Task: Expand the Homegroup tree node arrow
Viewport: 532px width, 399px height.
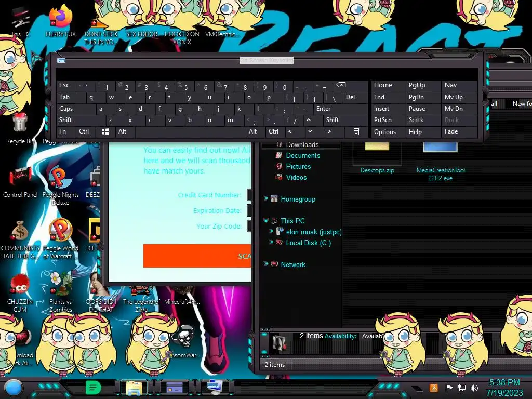Action: pyautogui.click(x=265, y=198)
